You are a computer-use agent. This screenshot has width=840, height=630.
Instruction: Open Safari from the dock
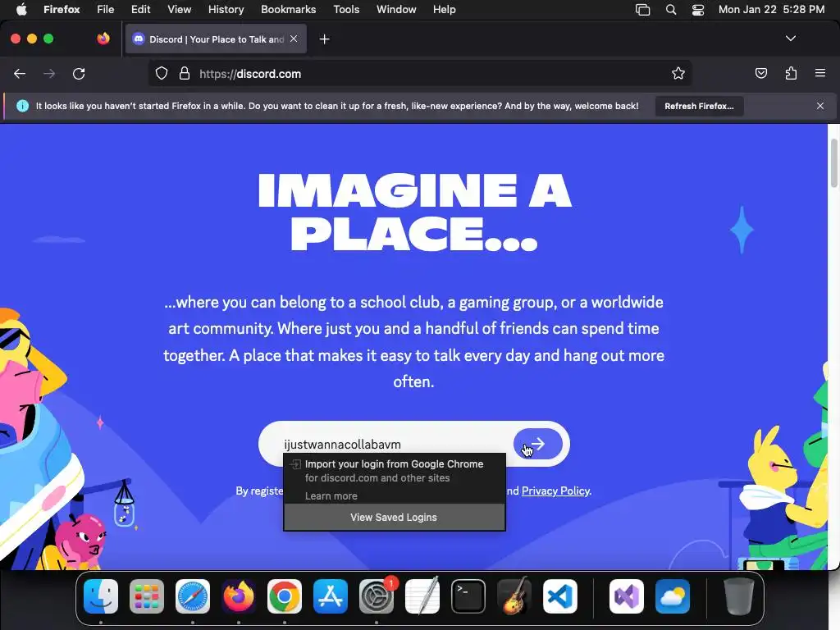point(193,596)
